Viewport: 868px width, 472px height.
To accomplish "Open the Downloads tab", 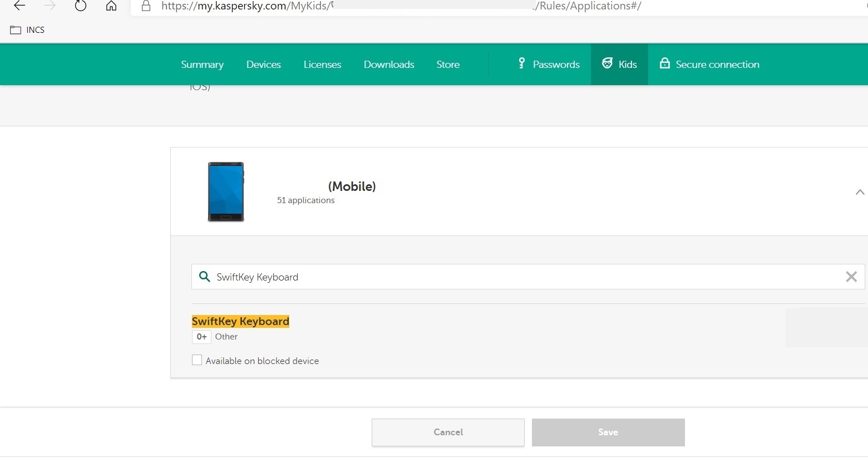I will [389, 65].
